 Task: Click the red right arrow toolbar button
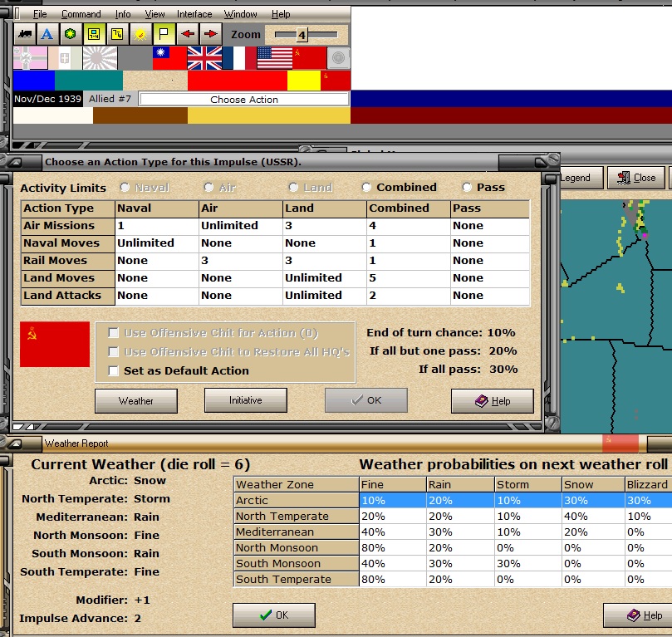[210, 34]
